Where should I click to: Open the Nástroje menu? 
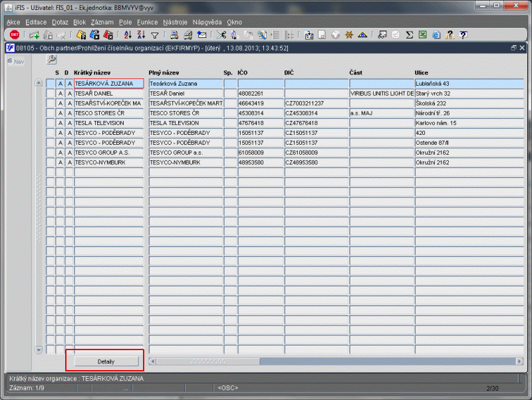pyautogui.click(x=175, y=23)
